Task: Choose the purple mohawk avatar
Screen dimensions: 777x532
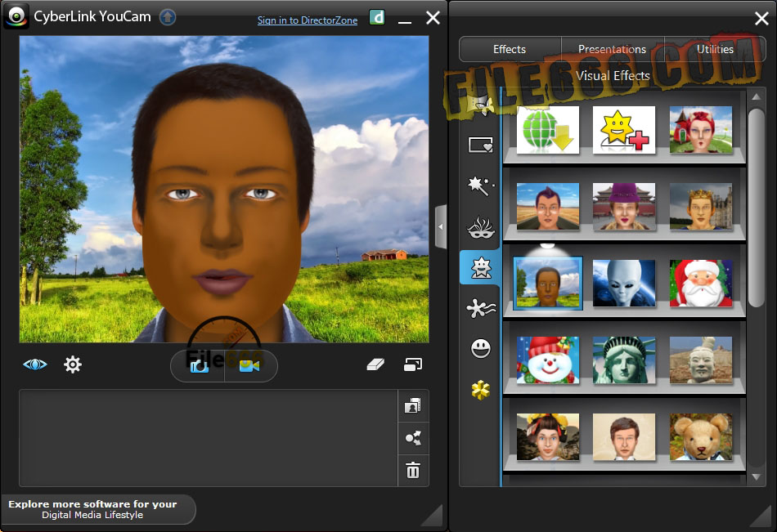Action: tap(547, 207)
